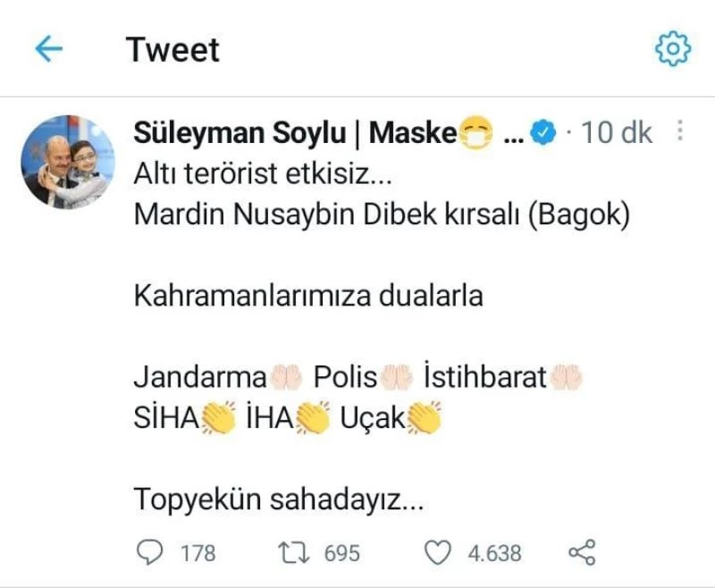Click the 178 replies count
Viewport: 715px width, 588px height.
tap(198, 554)
